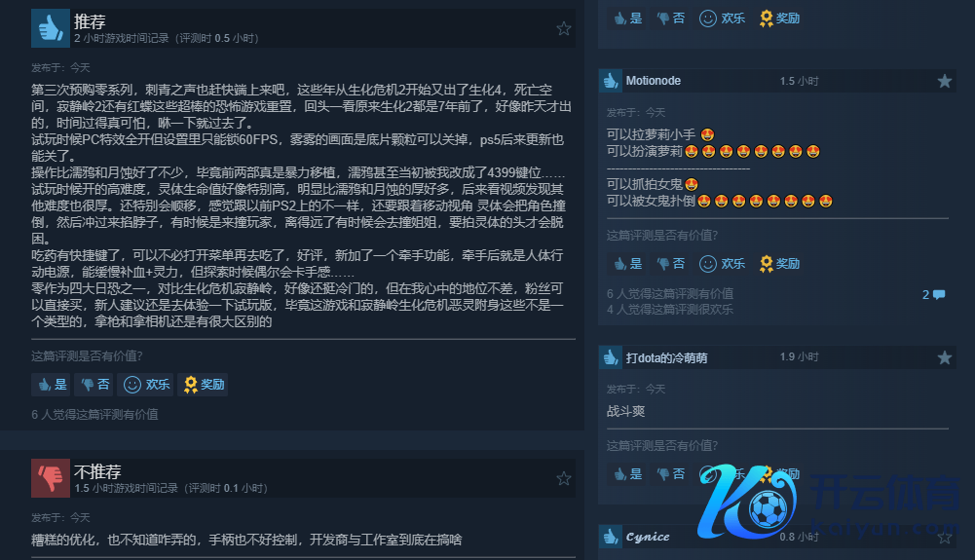Mark Motionode's review as 欢乐

coord(722,264)
